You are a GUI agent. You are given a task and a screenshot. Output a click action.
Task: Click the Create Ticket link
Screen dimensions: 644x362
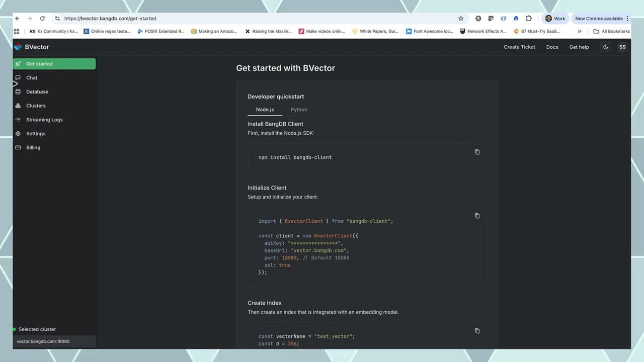click(519, 47)
